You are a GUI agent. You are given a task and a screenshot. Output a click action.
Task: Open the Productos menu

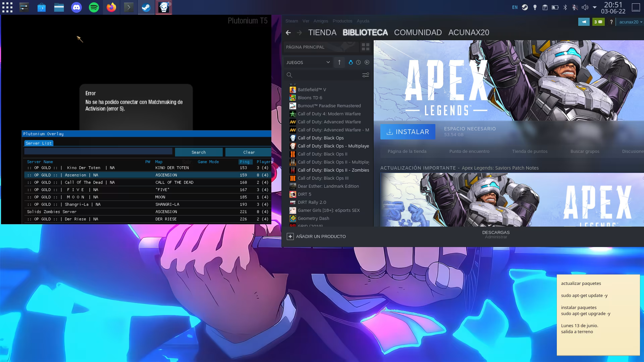[342, 21]
